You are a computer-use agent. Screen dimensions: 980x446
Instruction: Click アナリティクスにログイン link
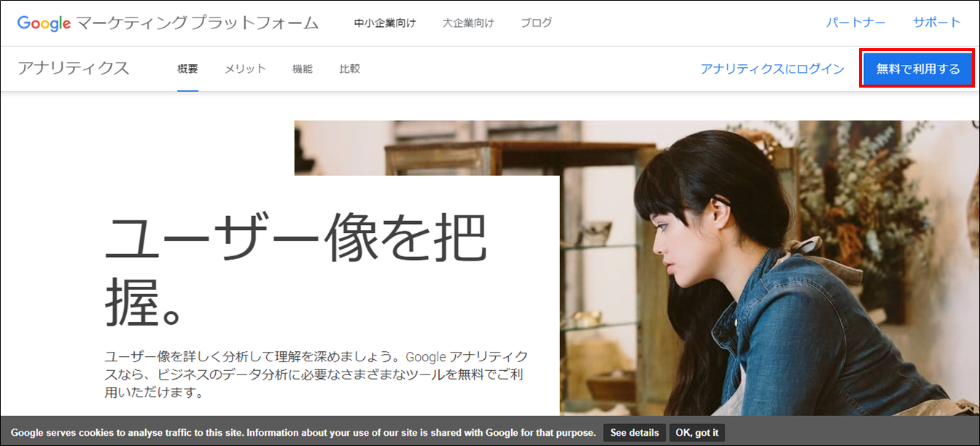point(772,69)
